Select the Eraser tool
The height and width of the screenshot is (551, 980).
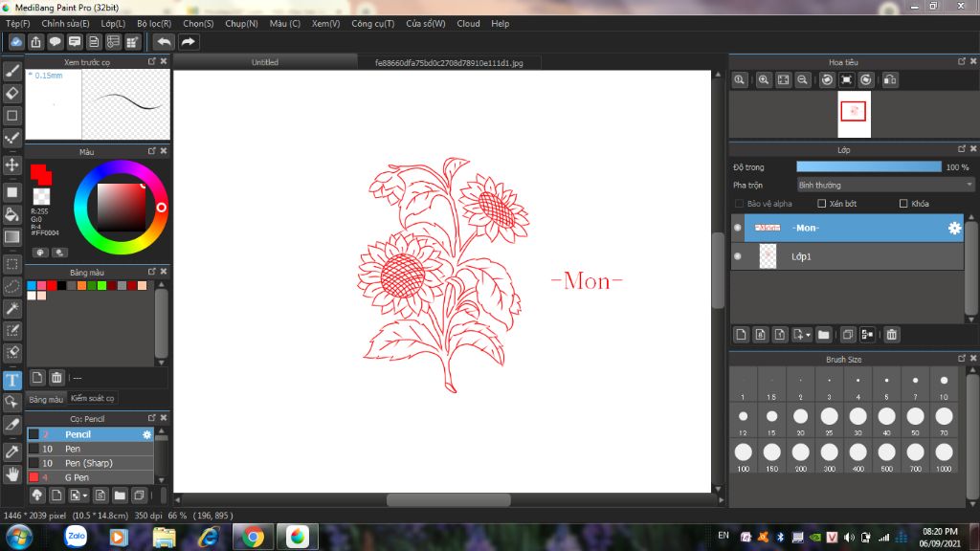tap(11, 93)
